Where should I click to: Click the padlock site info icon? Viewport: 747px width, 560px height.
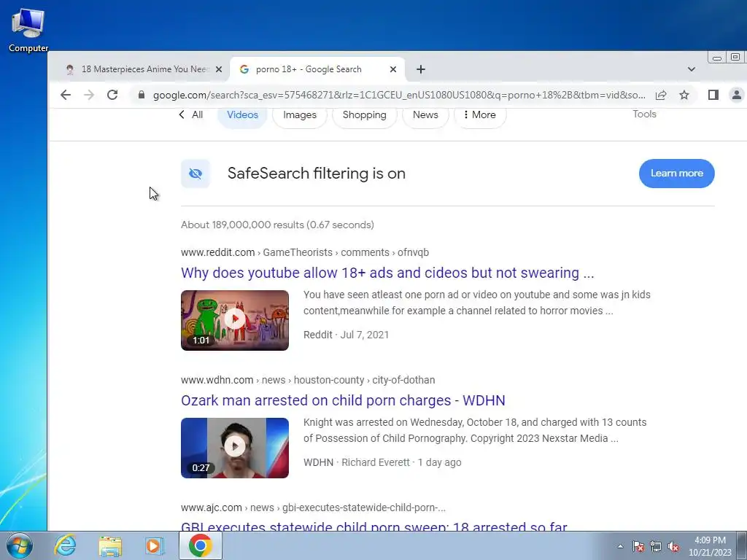(141, 95)
